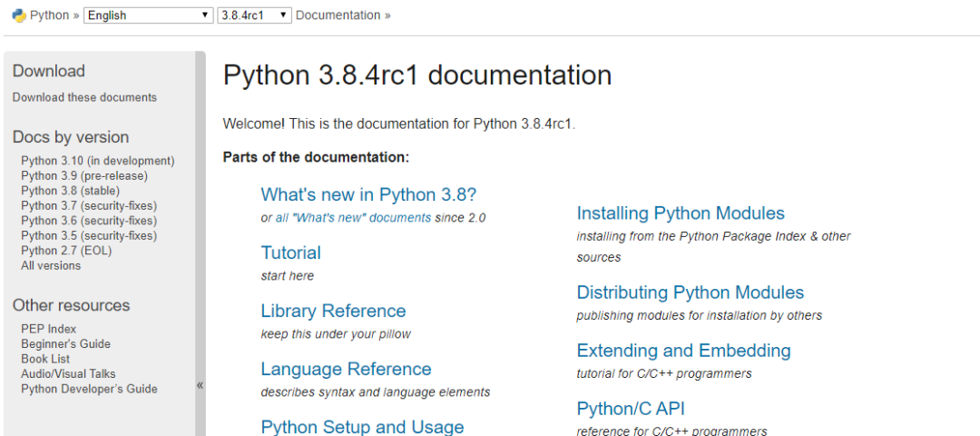Open Python 3.9 (pre-release) docs

(x=83, y=175)
